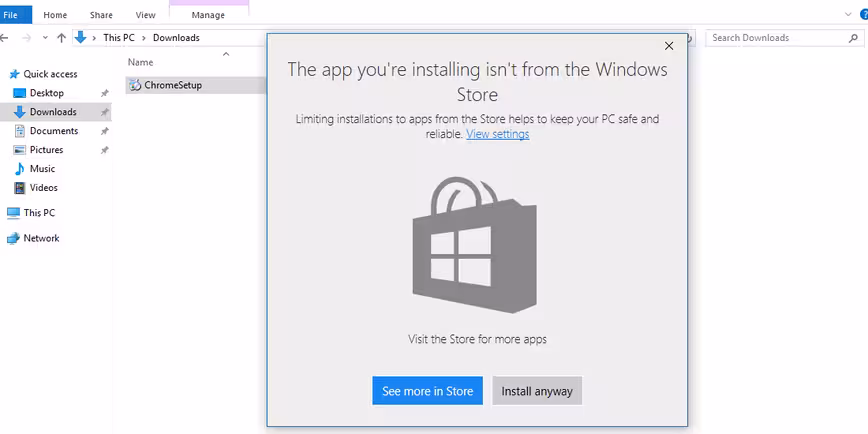The image size is (868, 434).
Task: Open the Music folder
Action: (x=42, y=169)
